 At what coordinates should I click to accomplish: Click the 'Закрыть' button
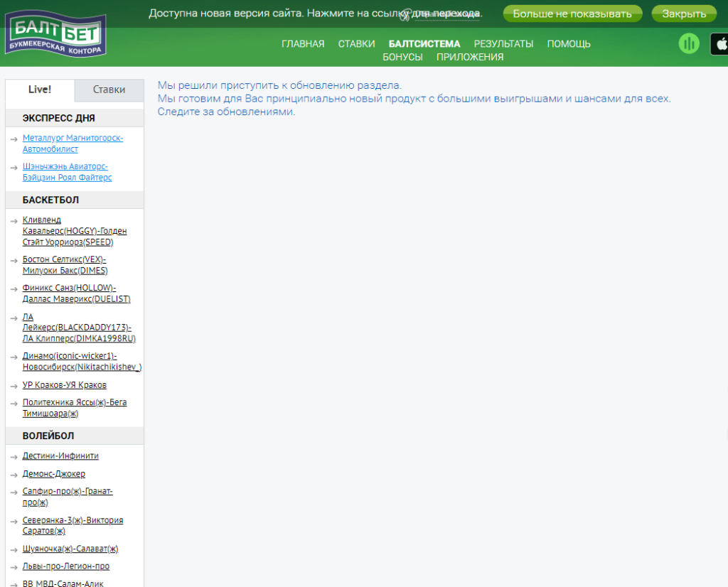point(684,14)
